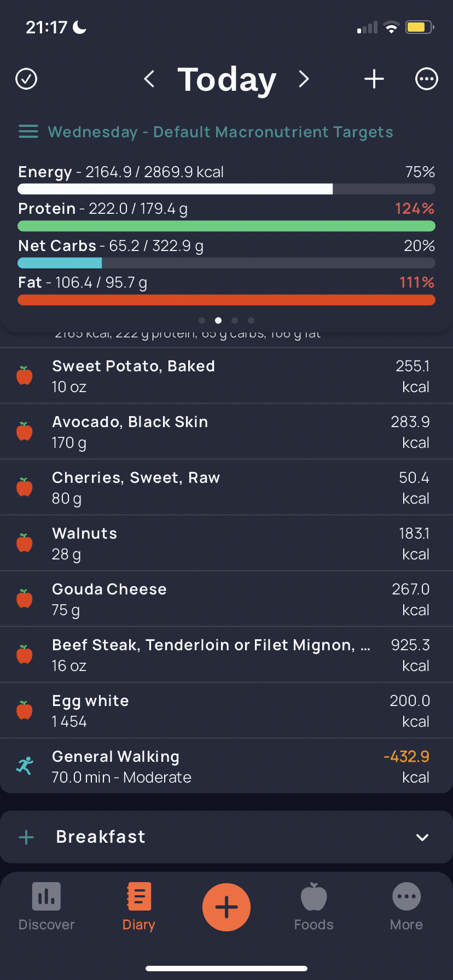The height and width of the screenshot is (980, 453).
Task: Click the General Walking running-figure icon
Action: click(x=25, y=766)
